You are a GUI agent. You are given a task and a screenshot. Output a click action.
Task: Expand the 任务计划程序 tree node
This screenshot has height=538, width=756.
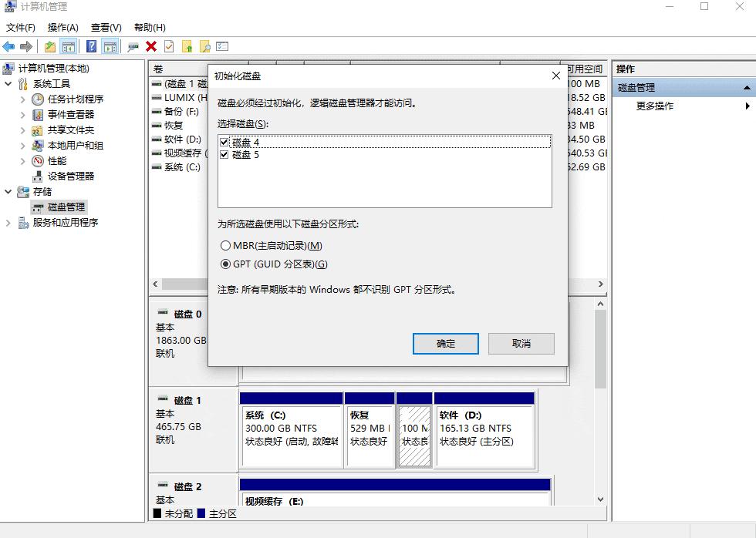coord(22,99)
